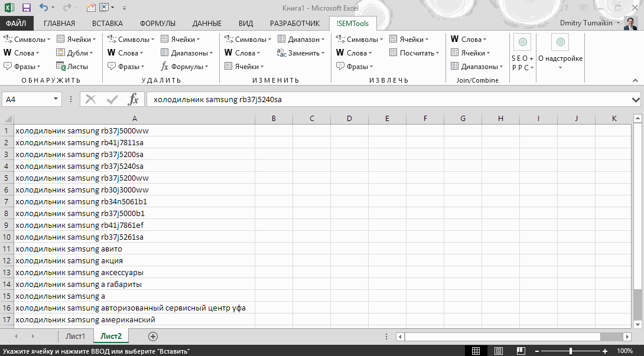Click the Save icon in quick access toolbar
This screenshot has height=356, width=644.
27,8
